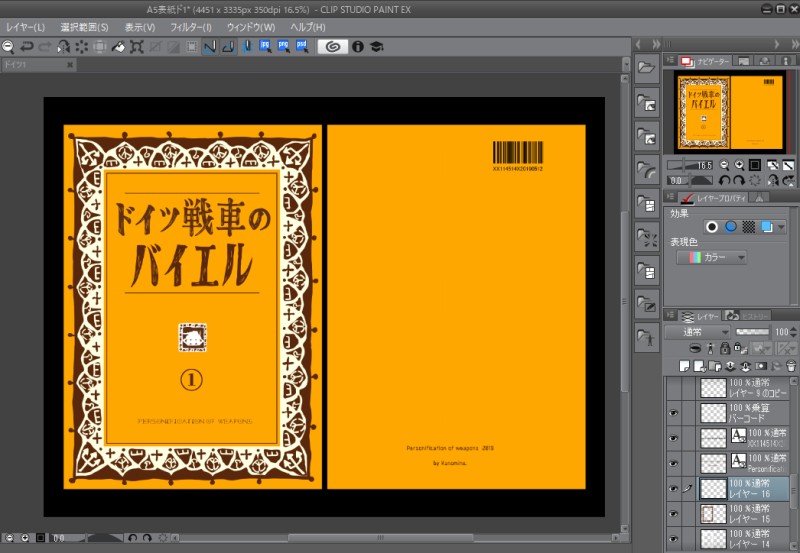Delete layer using the trash can icon

791,366
